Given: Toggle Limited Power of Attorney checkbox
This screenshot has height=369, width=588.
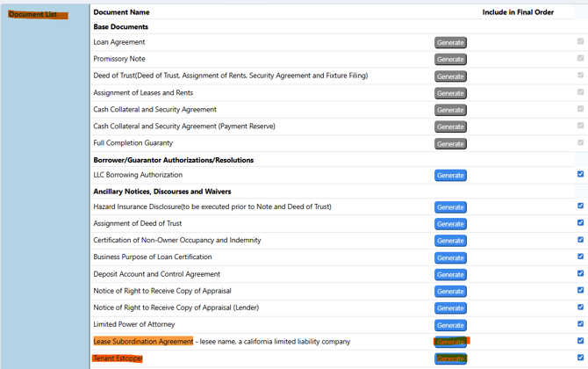Looking at the screenshot, I should tap(580, 324).
